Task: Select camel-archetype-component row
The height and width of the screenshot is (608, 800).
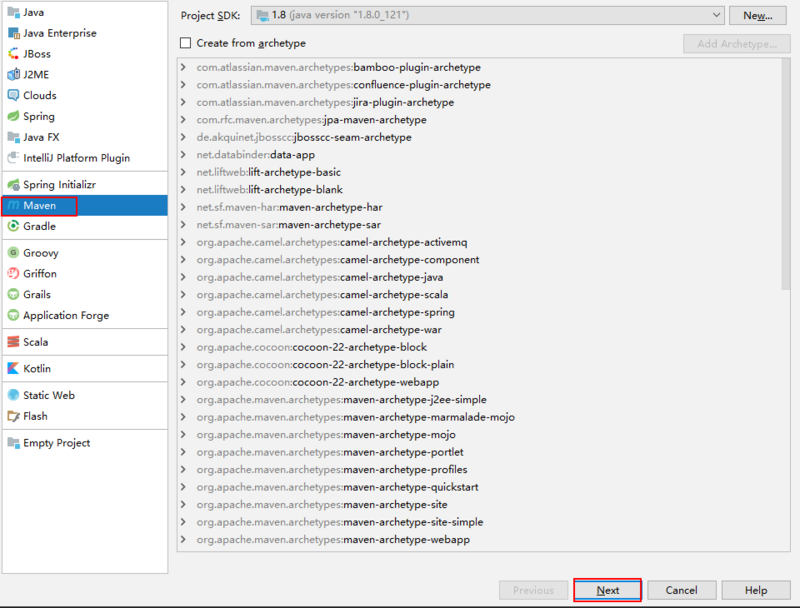Action: click(x=480, y=260)
